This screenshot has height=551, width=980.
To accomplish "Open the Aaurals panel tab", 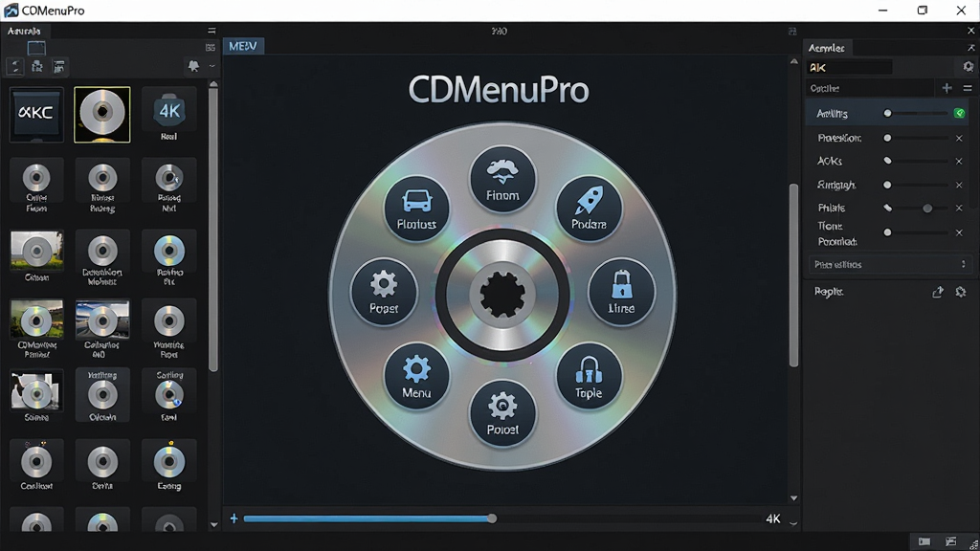I will point(24,31).
